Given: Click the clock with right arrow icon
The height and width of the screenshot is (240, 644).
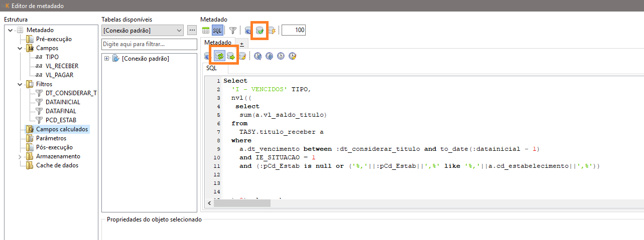Looking at the screenshot, I should pos(269,56).
